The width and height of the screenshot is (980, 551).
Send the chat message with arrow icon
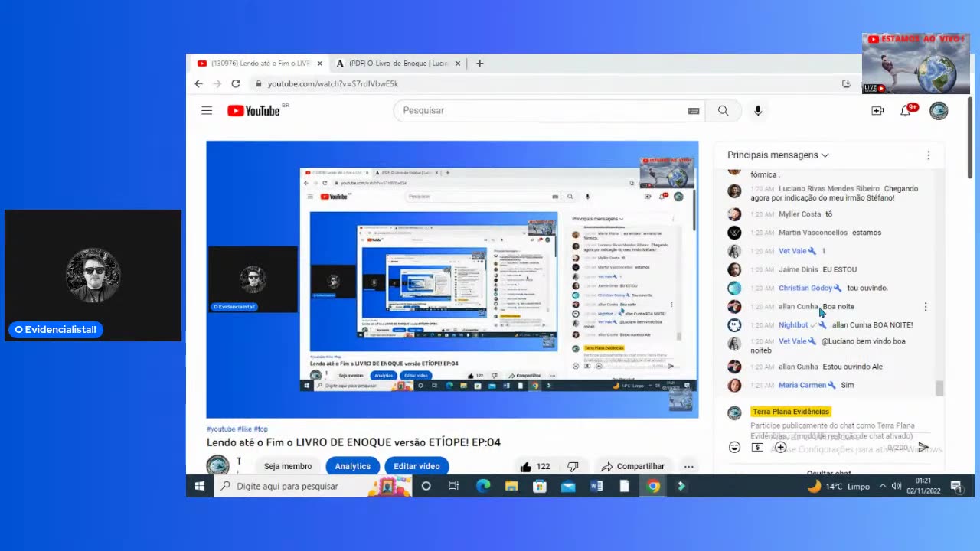[923, 448]
